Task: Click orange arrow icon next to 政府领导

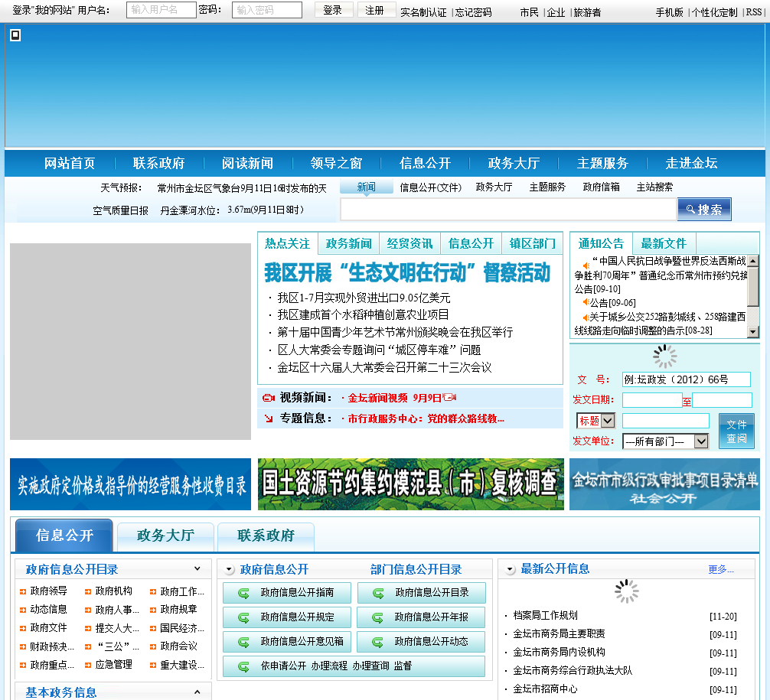Action: (23, 591)
